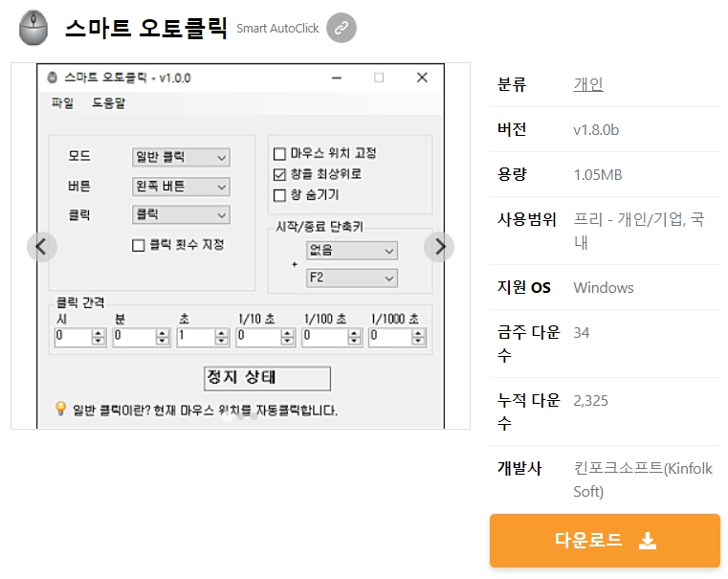
Task: Click the 스마트 오토클릭 page title
Action: (146, 28)
